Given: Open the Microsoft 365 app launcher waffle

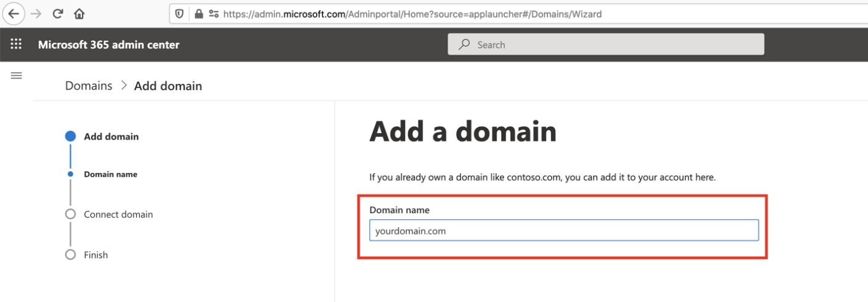Looking at the screenshot, I should pos(17,44).
